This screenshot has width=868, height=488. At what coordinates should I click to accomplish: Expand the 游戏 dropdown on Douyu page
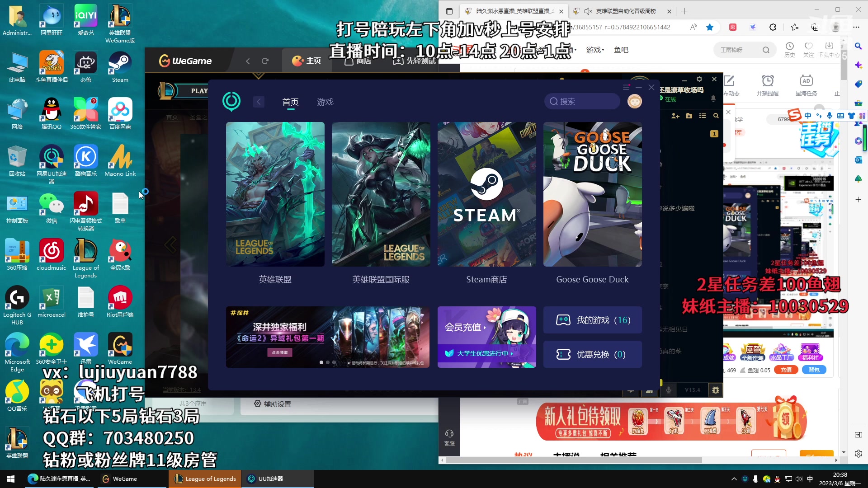point(595,50)
